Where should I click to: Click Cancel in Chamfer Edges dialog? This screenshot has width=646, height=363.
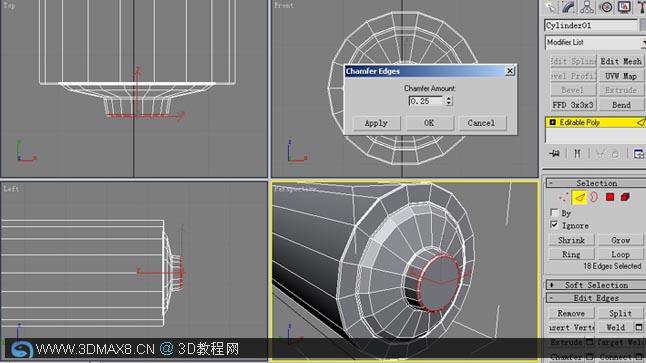tap(481, 123)
